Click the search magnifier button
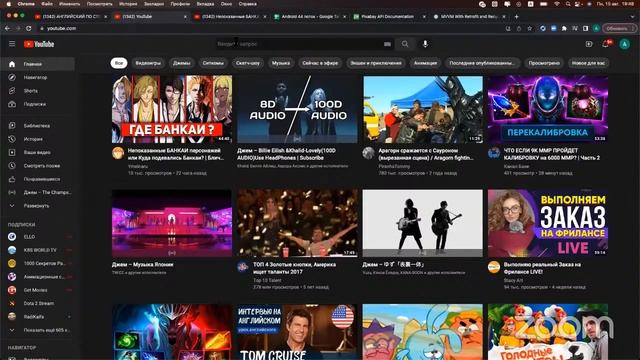 (405, 44)
